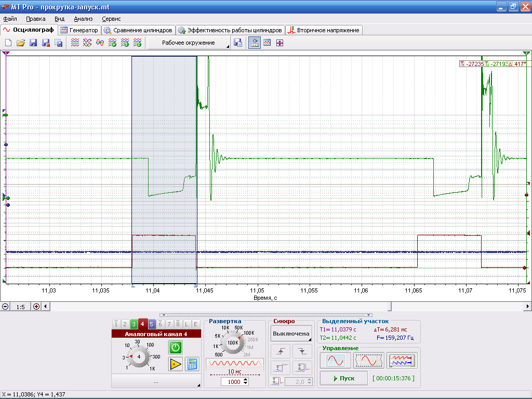Click the sweep value field showing 1000
This screenshot has width=532, height=399.
point(234,382)
